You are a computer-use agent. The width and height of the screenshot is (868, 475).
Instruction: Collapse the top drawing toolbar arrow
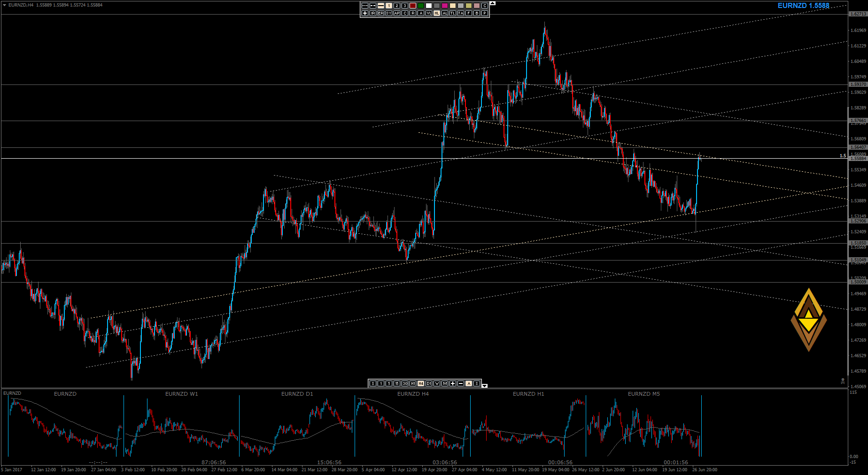click(492, 3)
